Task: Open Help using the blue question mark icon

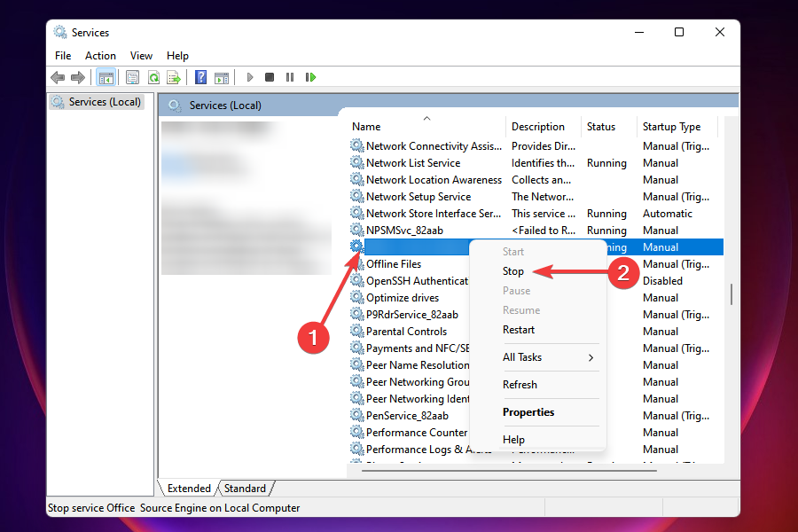Action: pyautogui.click(x=199, y=77)
